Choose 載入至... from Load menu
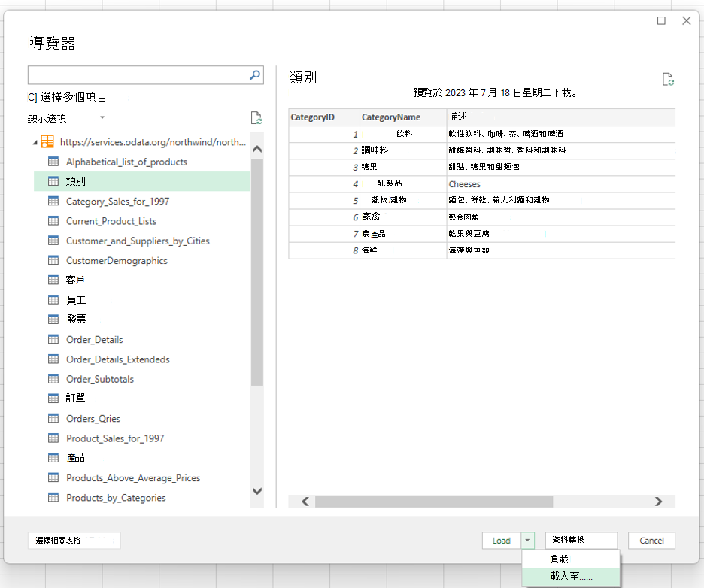 click(571, 576)
